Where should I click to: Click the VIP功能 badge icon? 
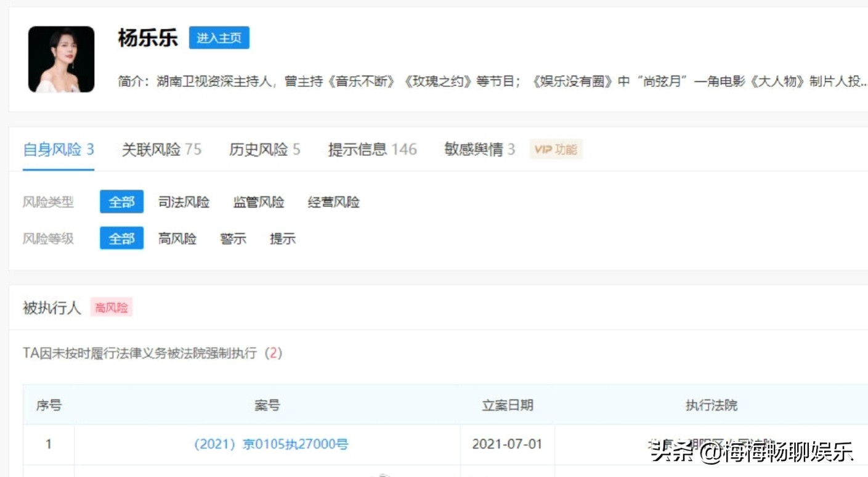tap(555, 149)
